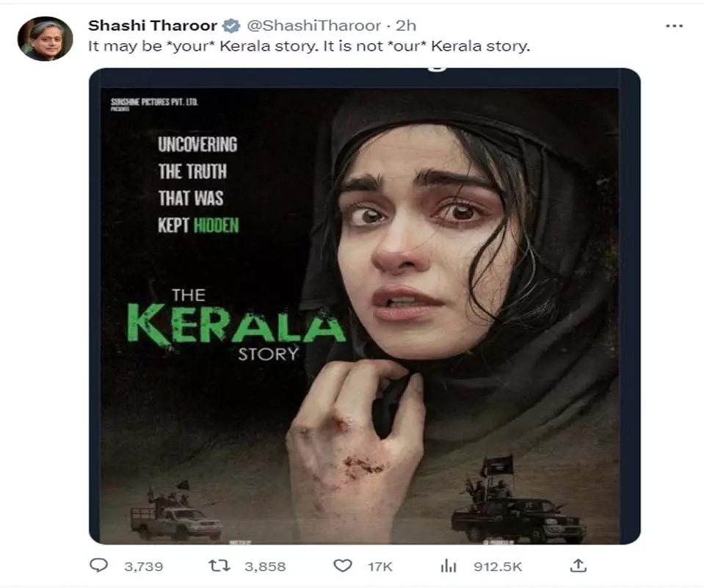
Task: Click the 912.5K views count
Action: click(x=498, y=567)
